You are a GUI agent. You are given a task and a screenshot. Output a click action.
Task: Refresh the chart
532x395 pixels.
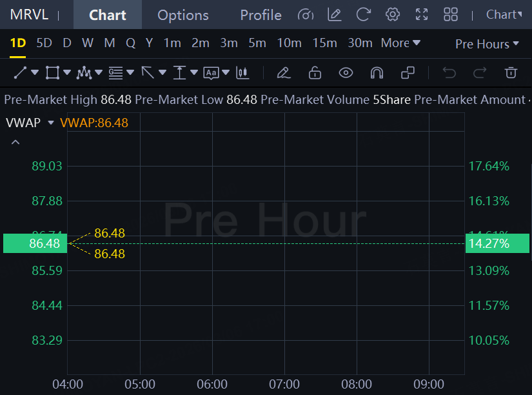[x=364, y=15]
